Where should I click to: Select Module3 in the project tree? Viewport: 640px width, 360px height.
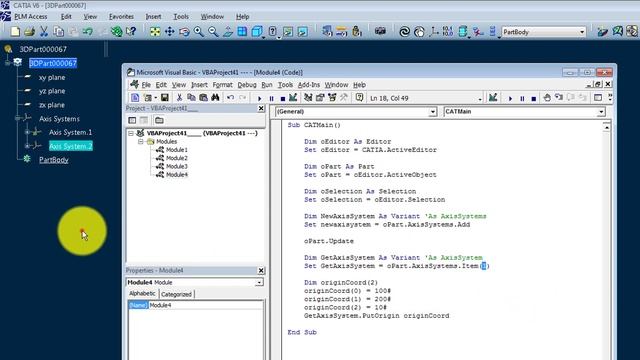[x=176, y=167]
